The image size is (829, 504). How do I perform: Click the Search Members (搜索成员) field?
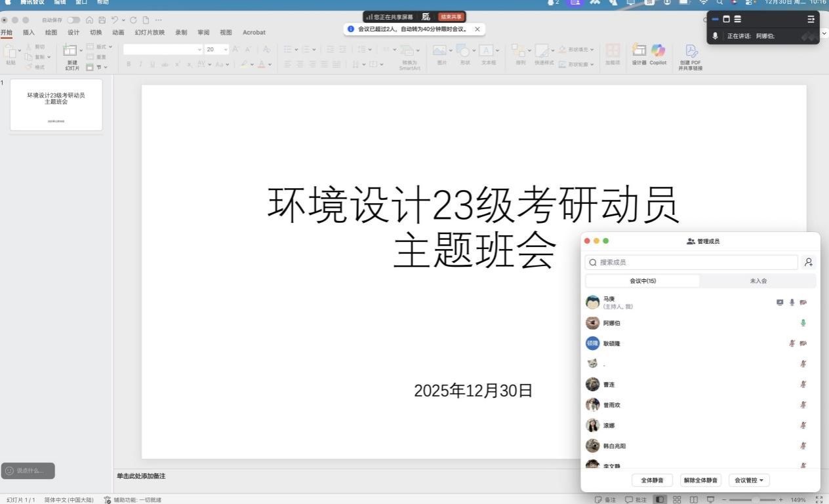coord(691,262)
